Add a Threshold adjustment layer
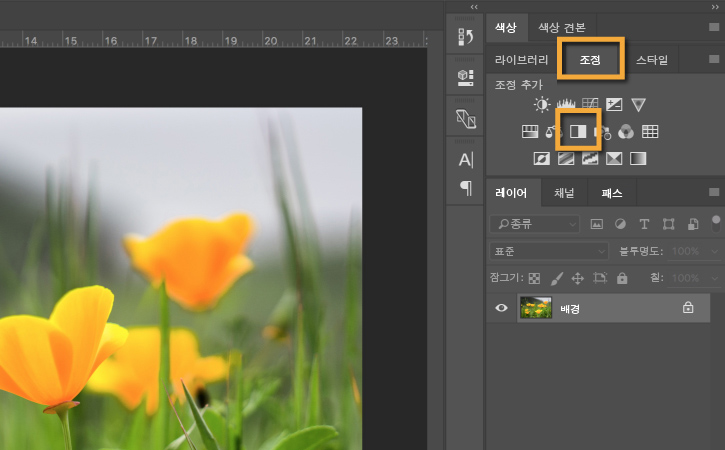Screen dimensions: 725x450 pos(590,159)
